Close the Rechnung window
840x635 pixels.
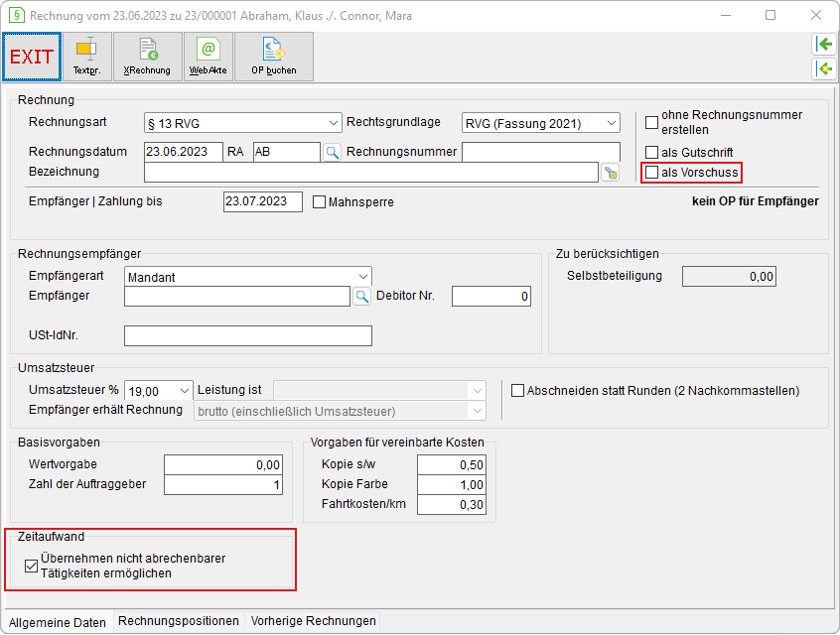click(815, 15)
